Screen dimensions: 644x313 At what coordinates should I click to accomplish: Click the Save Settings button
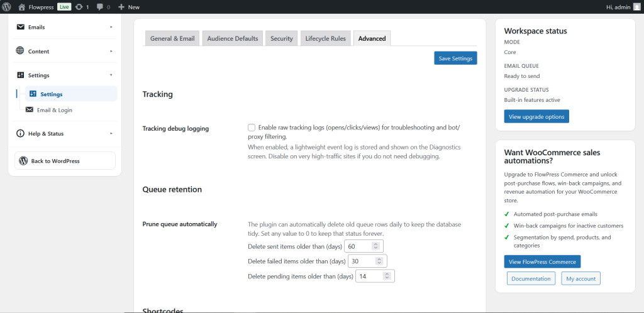tap(455, 58)
